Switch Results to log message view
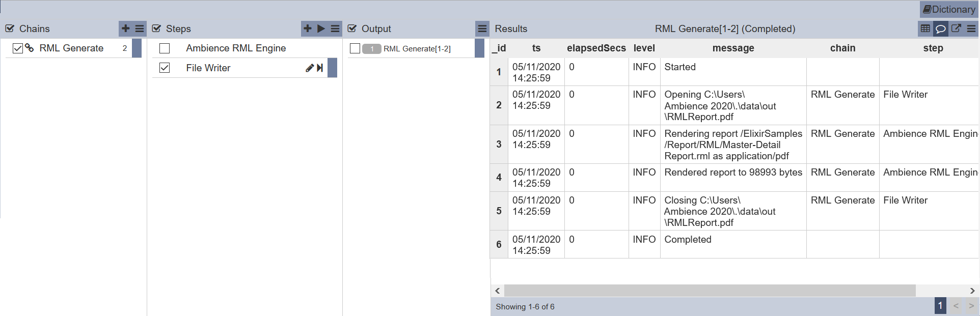The height and width of the screenshot is (316, 980). coord(941,28)
